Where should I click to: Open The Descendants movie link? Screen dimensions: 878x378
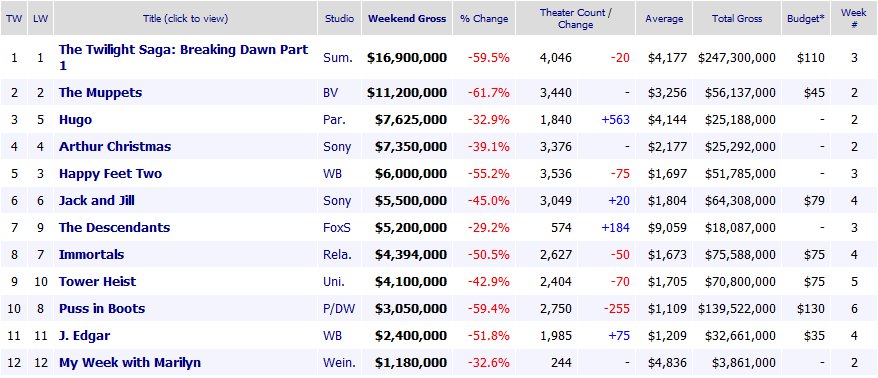[114, 227]
